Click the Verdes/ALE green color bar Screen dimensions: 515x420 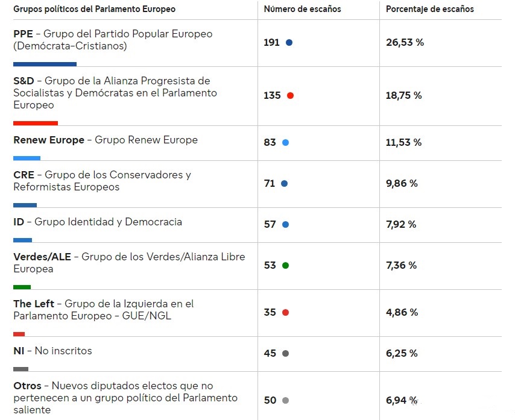pyautogui.click(x=22, y=287)
